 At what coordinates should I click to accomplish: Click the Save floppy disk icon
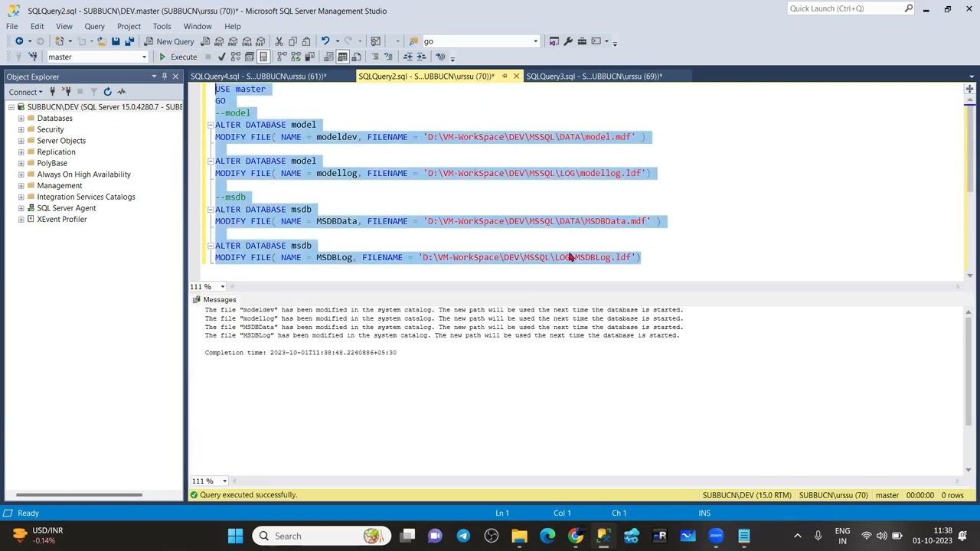pos(116,41)
